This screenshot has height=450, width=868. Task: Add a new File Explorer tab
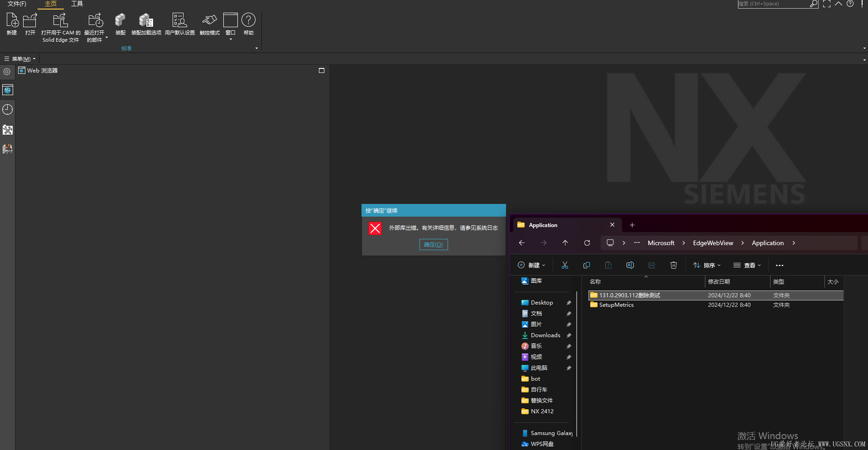point(632,225)
